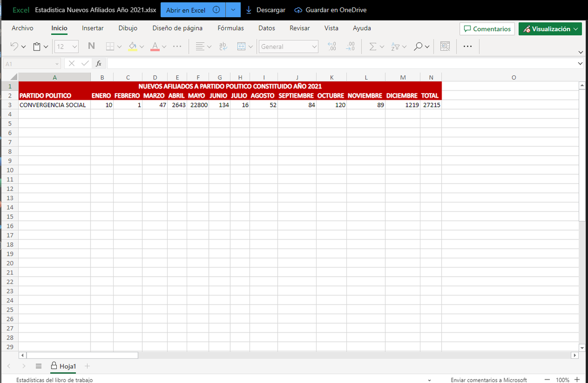The width and height of the screenshot is (588, 383).
Task: Click the ribbon icon beside Find
Action: click(x=445, y=47)
